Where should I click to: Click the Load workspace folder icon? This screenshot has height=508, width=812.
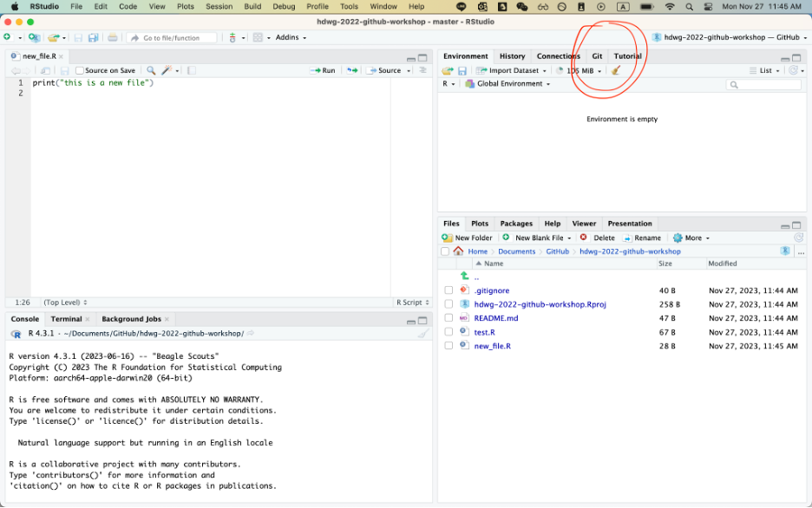click(448, 70)
